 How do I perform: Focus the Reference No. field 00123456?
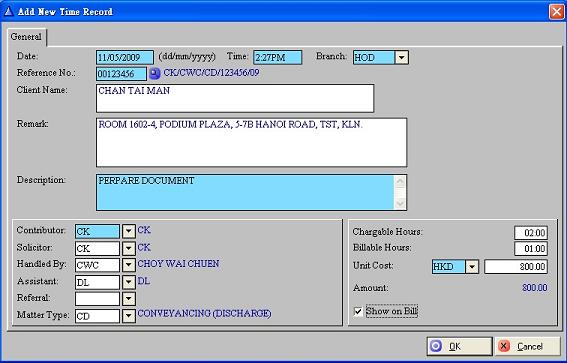(x=122, y=74)
